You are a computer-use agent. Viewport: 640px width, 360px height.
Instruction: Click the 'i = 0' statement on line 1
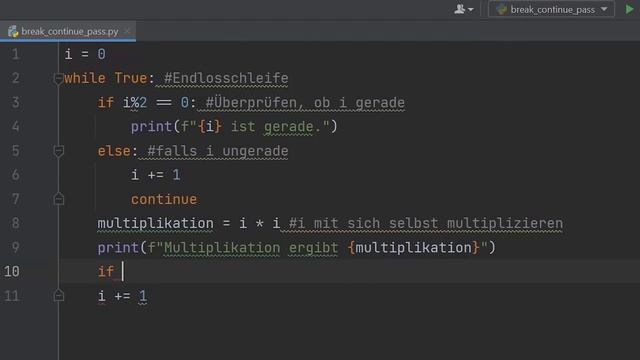[85, 54]
